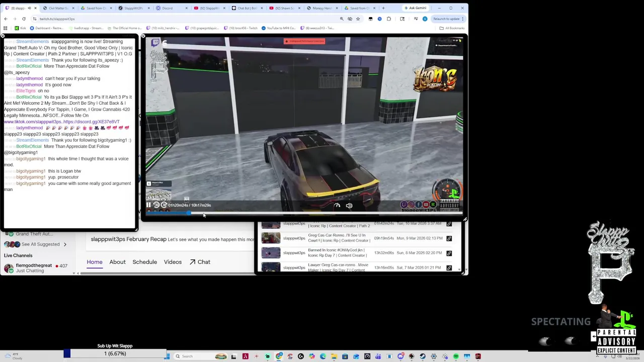Viewport: 644px width, 362px height.
Task: Reload the current page
Action: (x=24, y=19)
